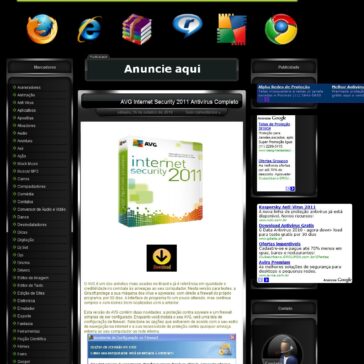Click the Firefox browser icon

pyautogui.click(x=42, y=29)
